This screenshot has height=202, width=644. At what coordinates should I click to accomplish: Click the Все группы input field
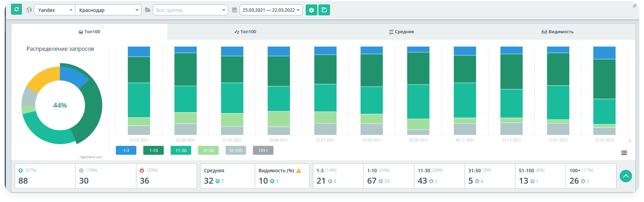point(190,10)
